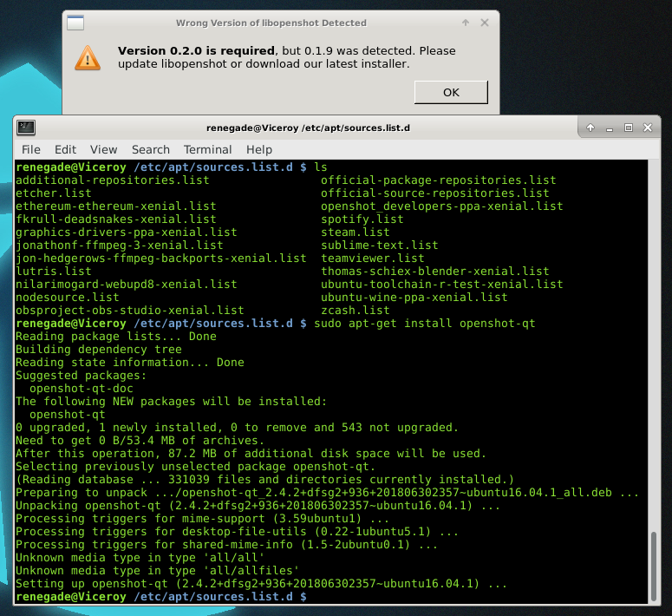This screenshot has width=672, height=616.
Task: Minimize the terminal window
Action: coord(610,128)
